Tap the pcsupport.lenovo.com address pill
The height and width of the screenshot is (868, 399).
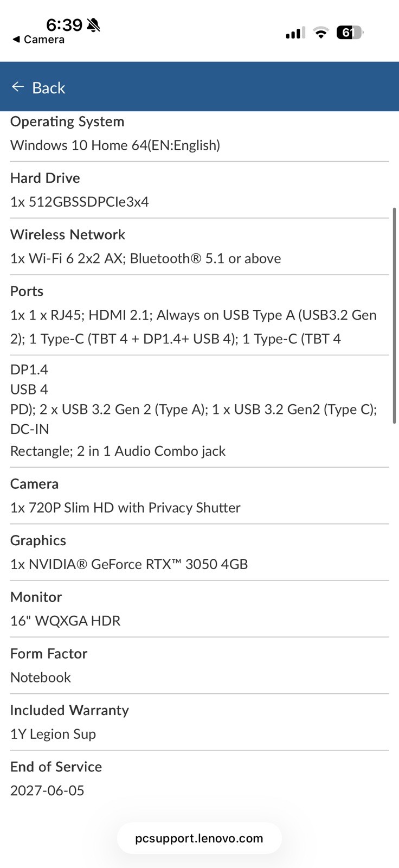[199, 838]
